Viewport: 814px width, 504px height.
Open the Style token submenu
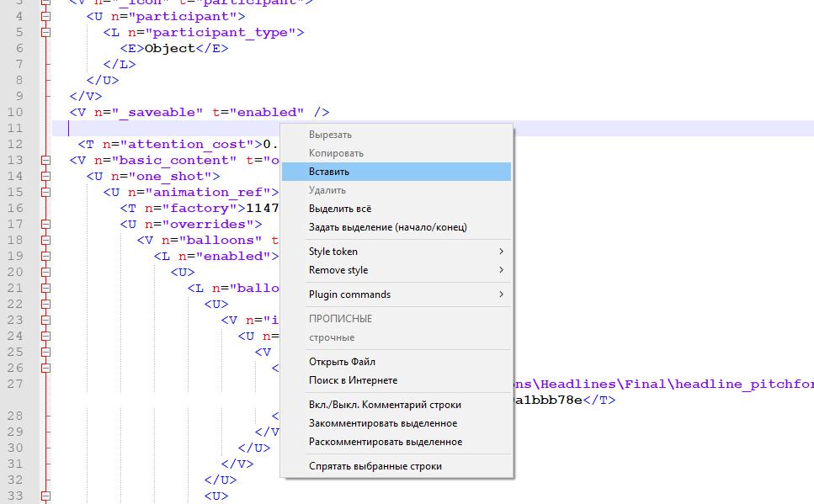click(333, 252)
